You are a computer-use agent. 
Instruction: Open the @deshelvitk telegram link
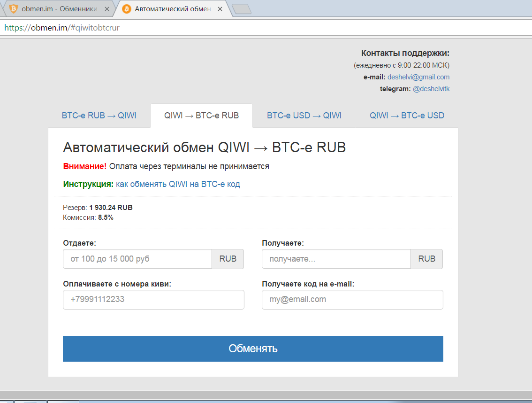tap(431, 89)
